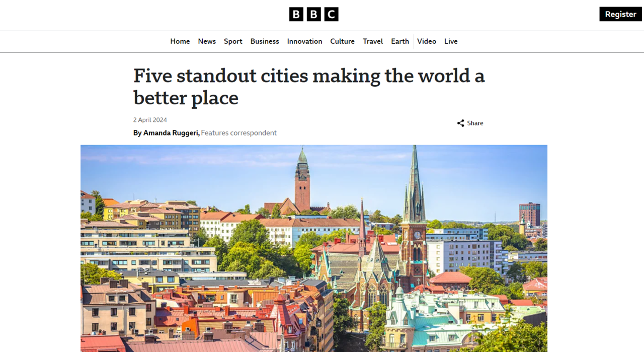Click the BBC logo
Viewport: 644px width, 352px height.
[313, 14]
